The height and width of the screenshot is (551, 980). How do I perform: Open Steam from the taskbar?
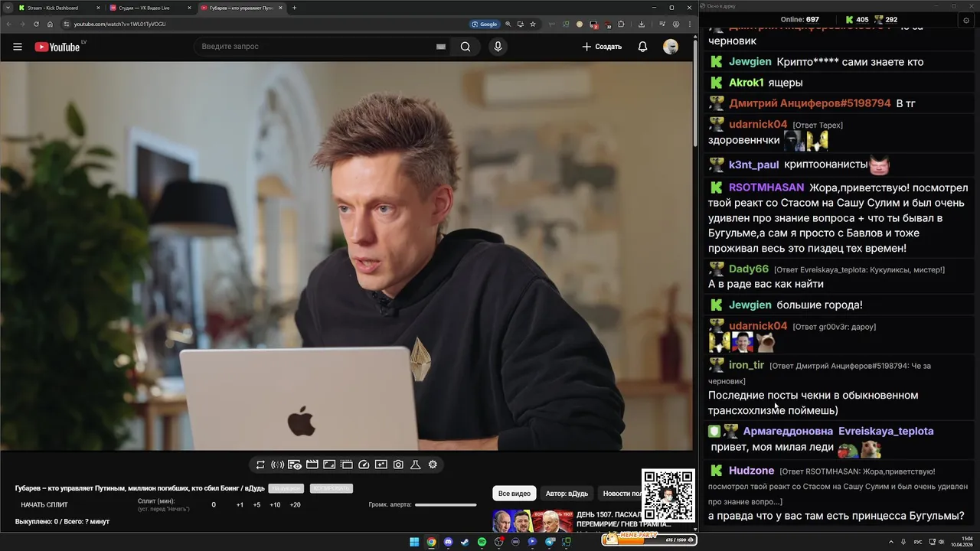point(465,542)
